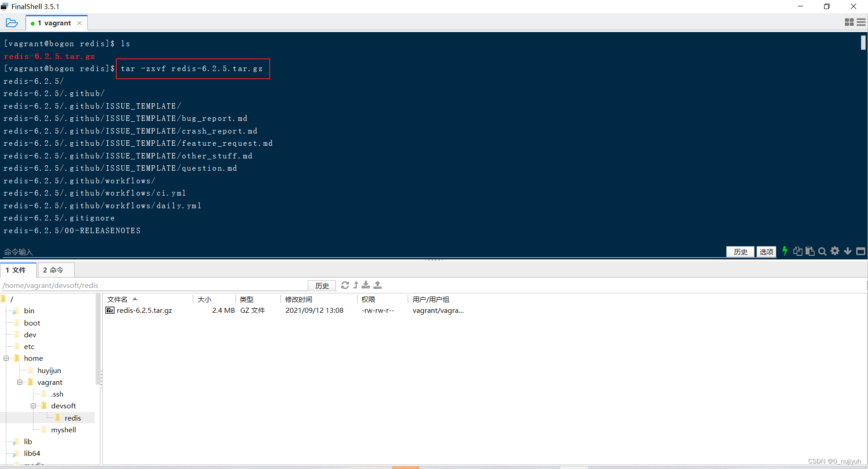Switch to grid layout view icon
This screenshot has width=868, height=469.
pyautogui.click(x=849, y=22)
